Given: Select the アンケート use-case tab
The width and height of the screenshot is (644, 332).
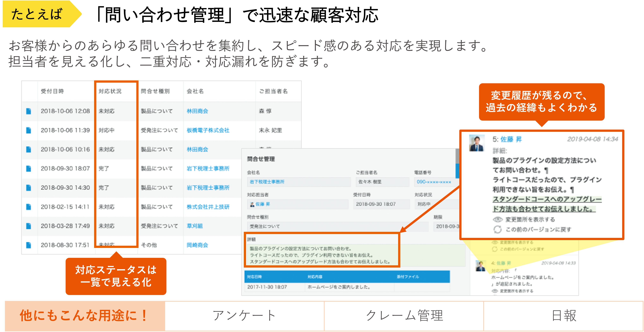Looking at the screenshot, I should click(244, 316).
